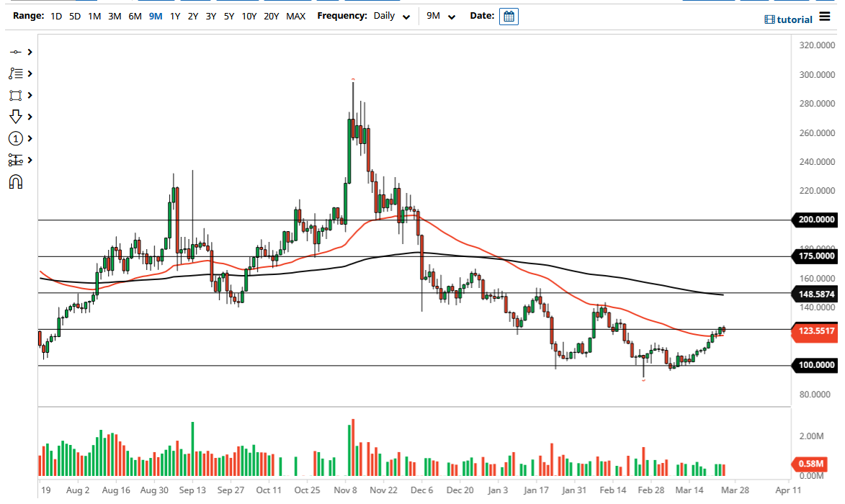Open the measurement tool settings
Viewport: 845px width, 504px height.
click(16, 159)
